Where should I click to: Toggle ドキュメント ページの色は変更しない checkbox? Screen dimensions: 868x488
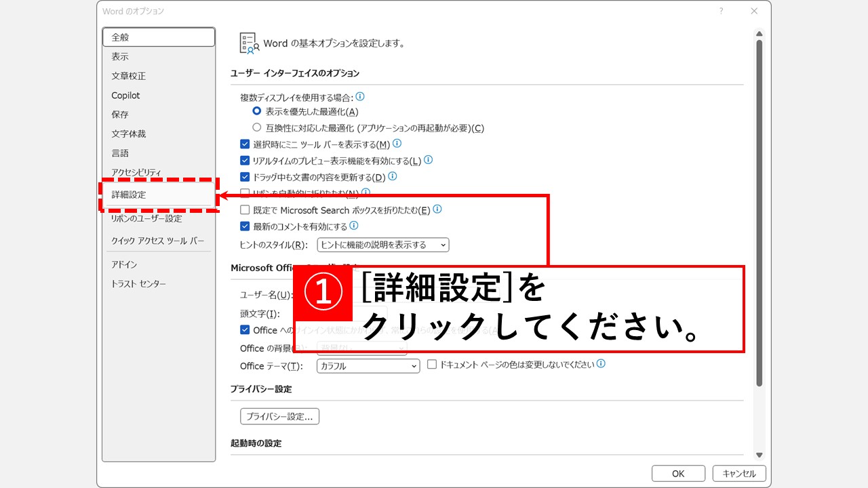tap(432, 364)
